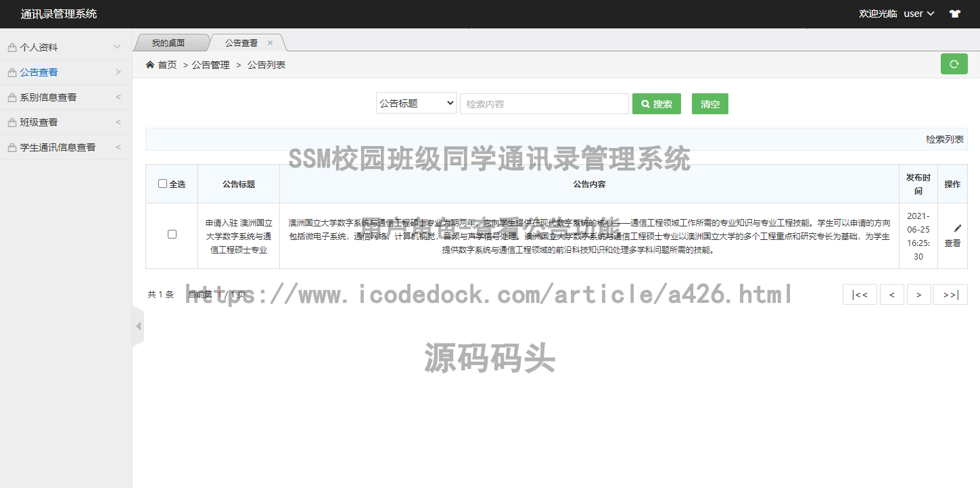Click the home icon in the breadcrumb
Screen dimensions: 980x488
pos(149,64)
